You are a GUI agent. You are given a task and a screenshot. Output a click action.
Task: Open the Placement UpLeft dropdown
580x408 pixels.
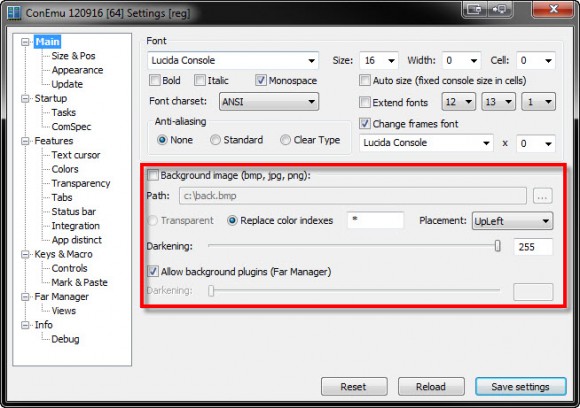pyautogui.click(x=512, y=221)
